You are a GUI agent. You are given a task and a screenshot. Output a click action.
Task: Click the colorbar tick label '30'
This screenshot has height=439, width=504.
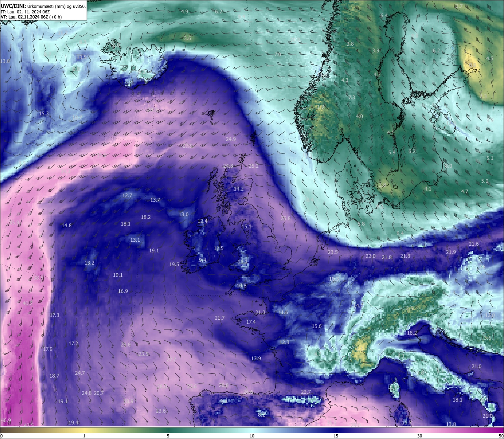[x=420, y=436]
